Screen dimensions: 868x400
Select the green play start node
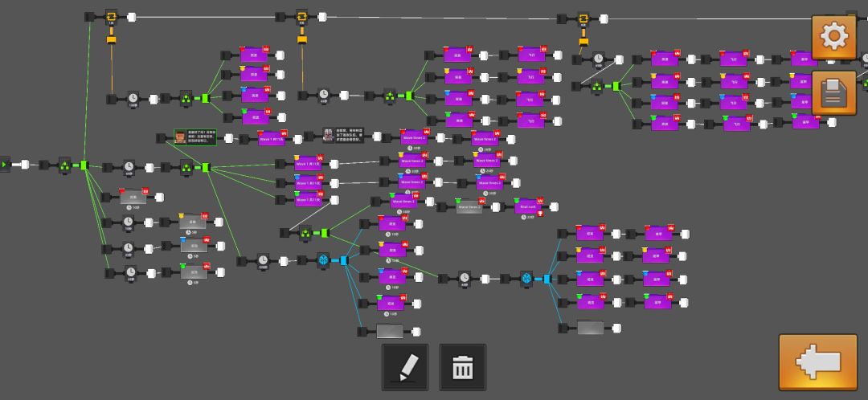pos(5,165)
